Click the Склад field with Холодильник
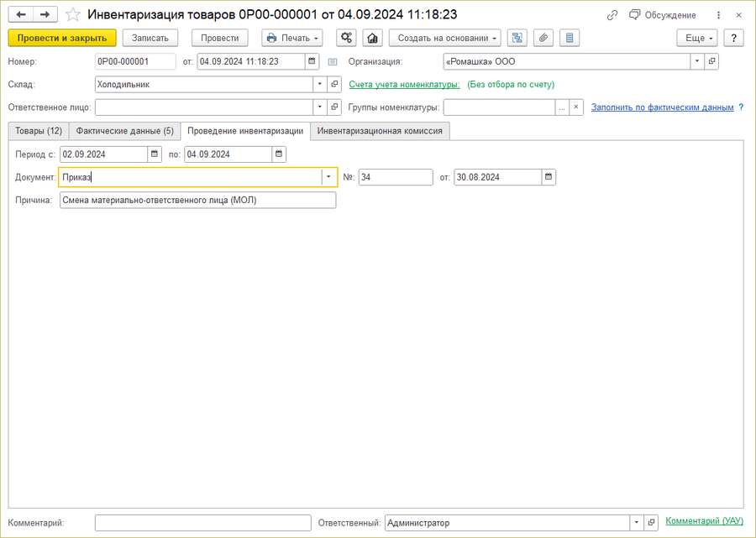Image resolution: width=756 pixels, height=538 pixels. (204, 84)
